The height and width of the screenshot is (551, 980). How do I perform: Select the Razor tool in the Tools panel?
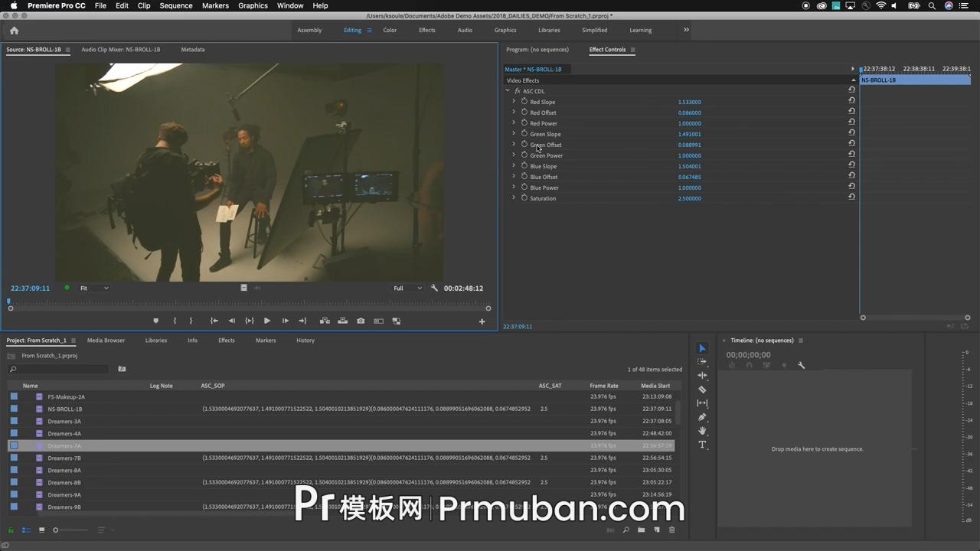[x=702, y=389]
